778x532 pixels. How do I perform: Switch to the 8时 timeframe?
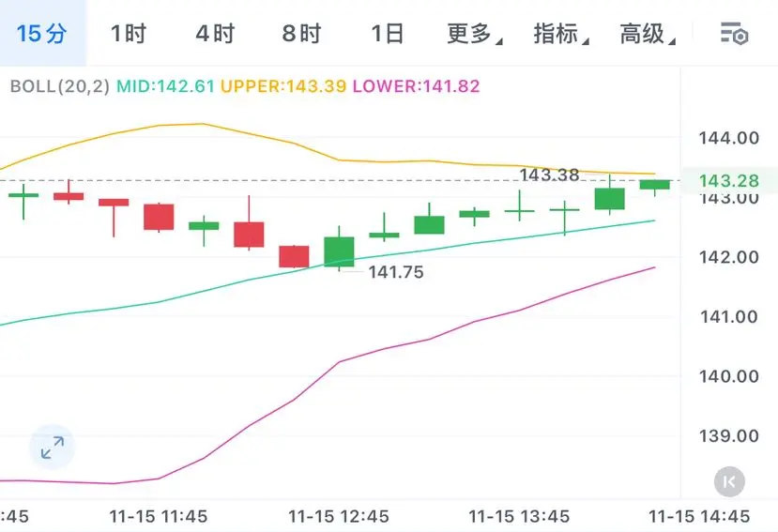click(x=301, y=34)
